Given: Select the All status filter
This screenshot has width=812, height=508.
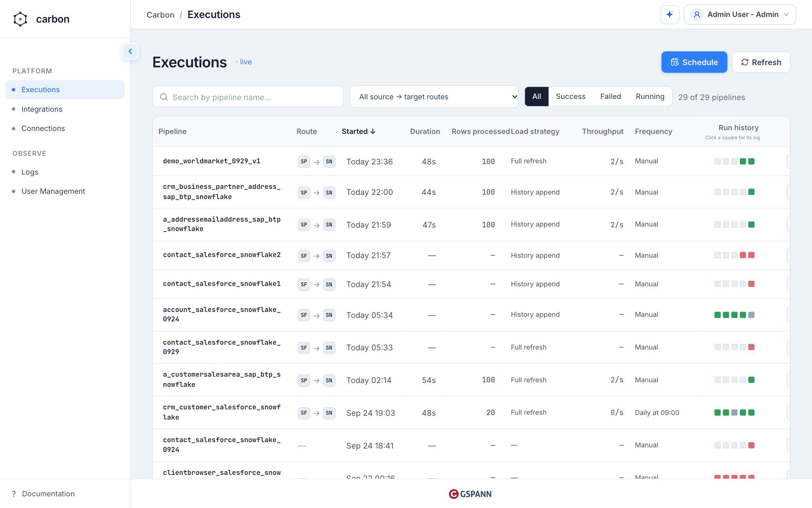Looking at the screenshot, I should [x=536, y=96].
